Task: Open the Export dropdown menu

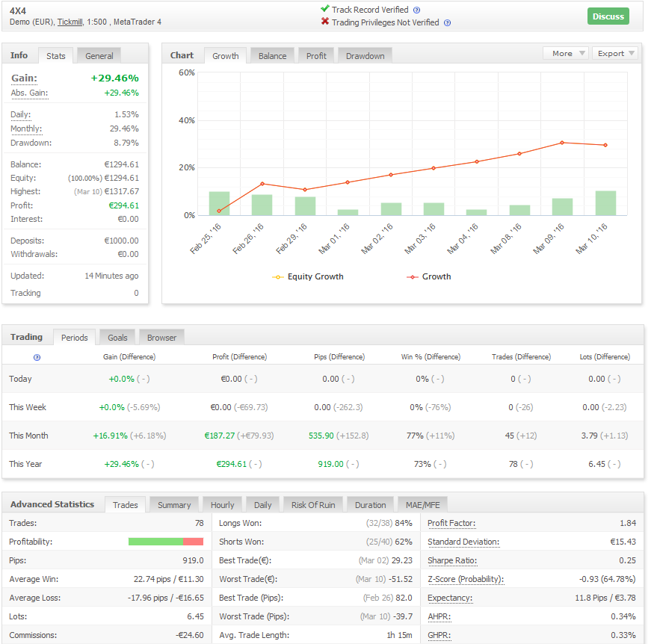Action: (x=614, y=54)
